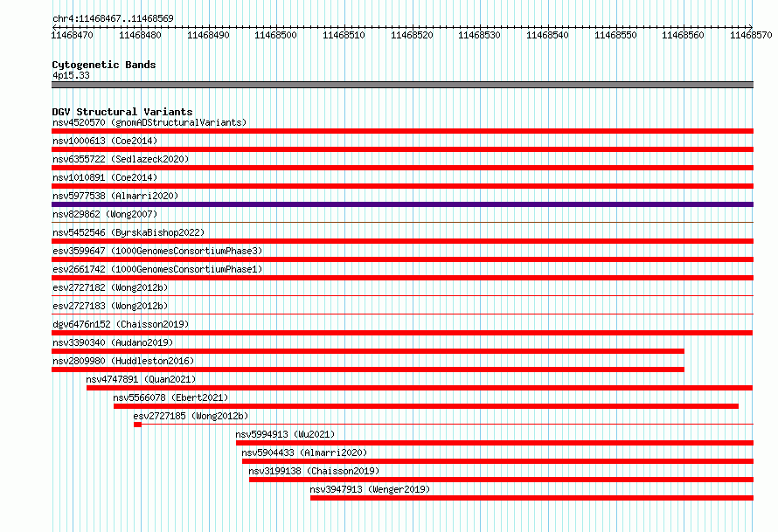Click the red bar under nsv5994913 (Wu2021)

click(495, 443)
